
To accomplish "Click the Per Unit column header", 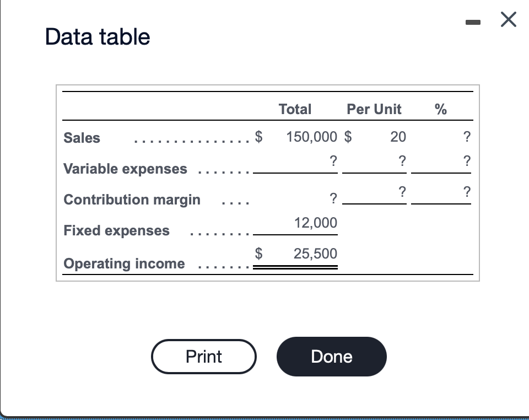I will click(x=374, y=109).
